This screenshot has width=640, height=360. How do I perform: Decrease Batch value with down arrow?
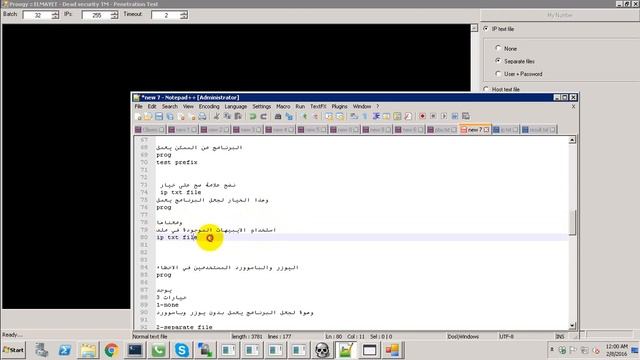(x=55, y=17)
